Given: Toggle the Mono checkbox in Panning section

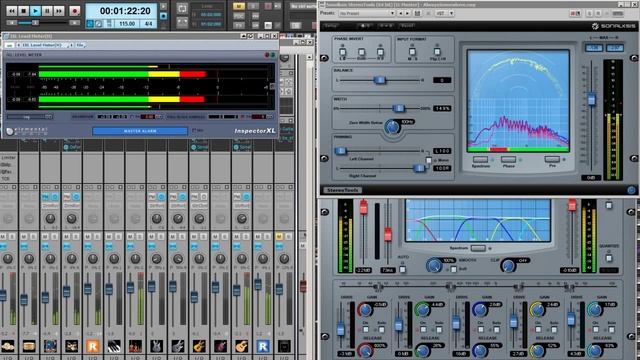Looking at the screenshot, I should [x=429, y=160].
